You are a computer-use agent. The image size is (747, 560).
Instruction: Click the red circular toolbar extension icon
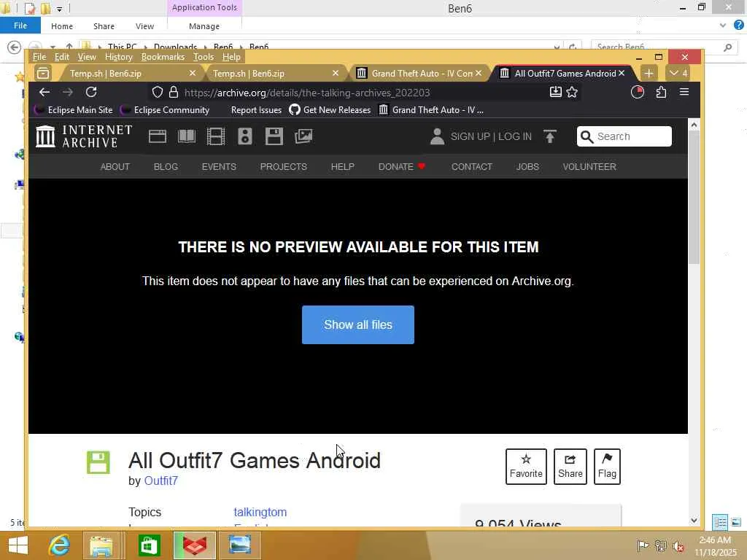click(638, 93)
